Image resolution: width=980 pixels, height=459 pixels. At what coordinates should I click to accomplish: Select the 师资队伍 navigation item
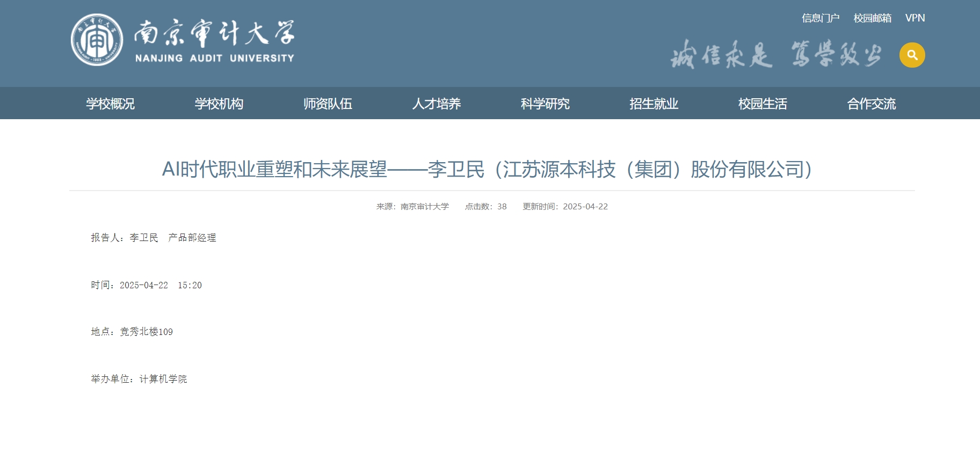328,104
